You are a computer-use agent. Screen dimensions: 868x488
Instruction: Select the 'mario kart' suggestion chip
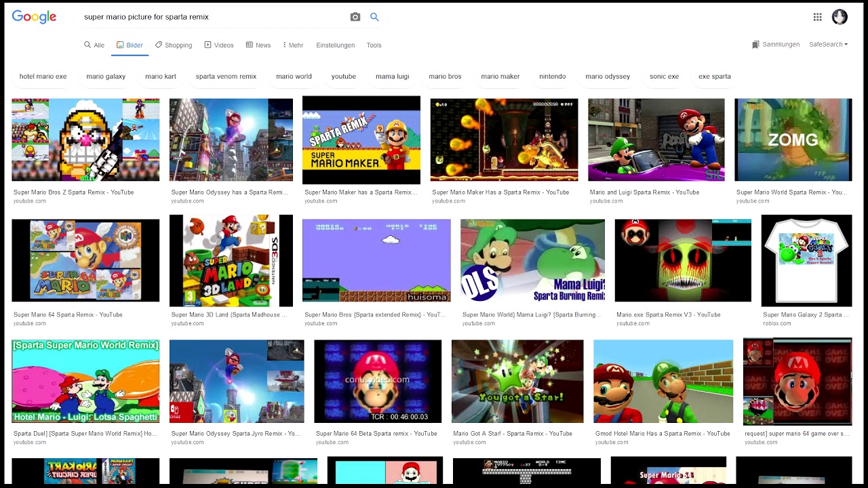point(161,77)
